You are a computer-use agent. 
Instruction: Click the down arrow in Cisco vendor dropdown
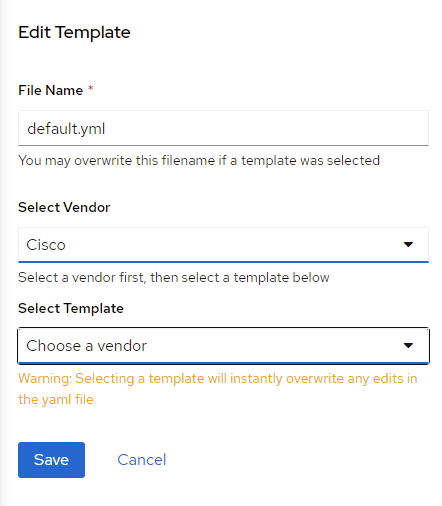(408, 245)
